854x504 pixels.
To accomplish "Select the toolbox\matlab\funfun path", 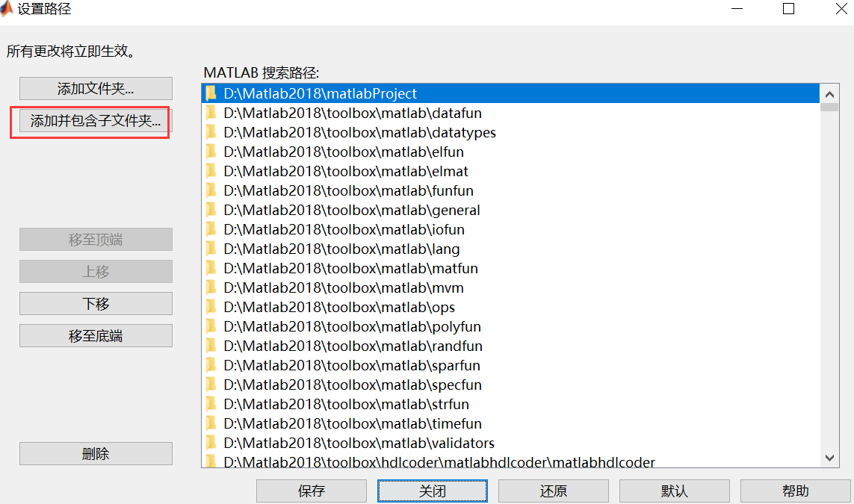I will (x=510, y=190).
